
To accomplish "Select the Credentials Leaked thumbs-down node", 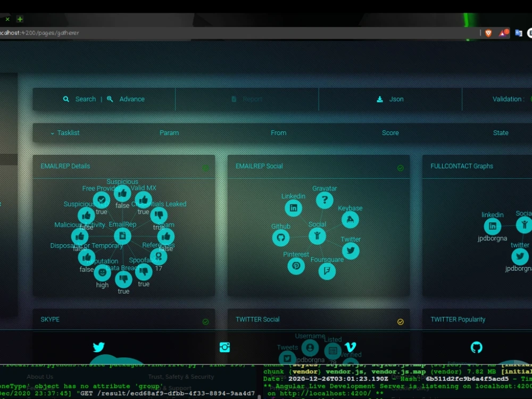I will (x=159, y=215).
